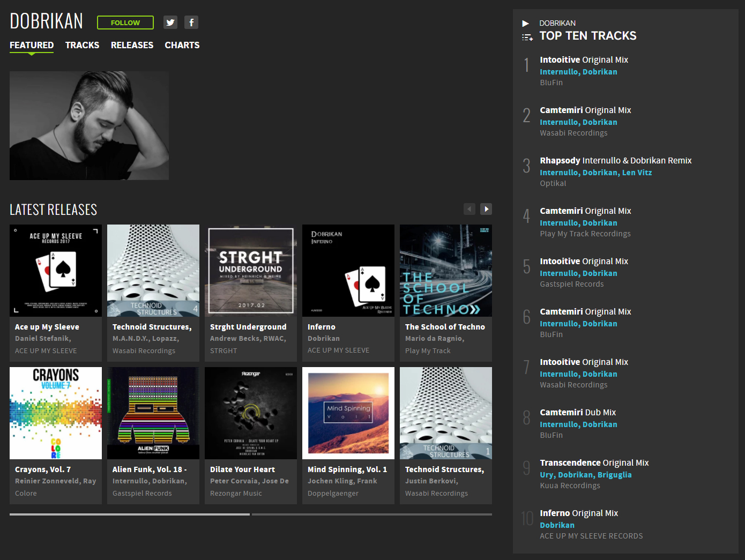The image size is (745, 560).
Task: Switch to the Tracks tab
Action: [82, 45]
